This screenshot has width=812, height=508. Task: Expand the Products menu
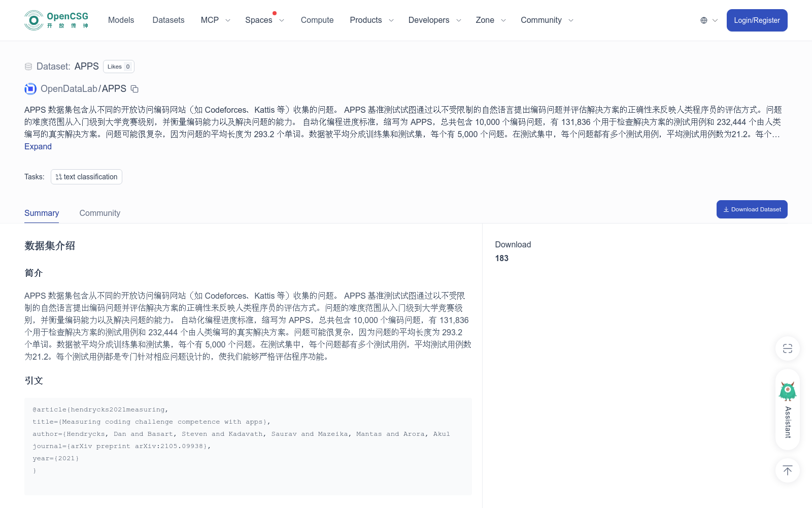[371, 20]
